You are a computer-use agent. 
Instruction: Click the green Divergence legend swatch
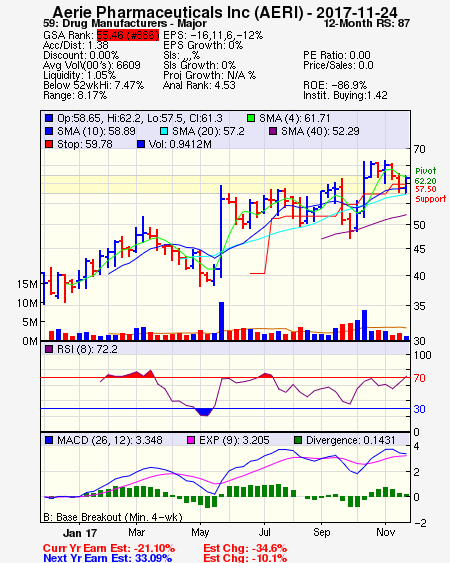click(298, 440)
